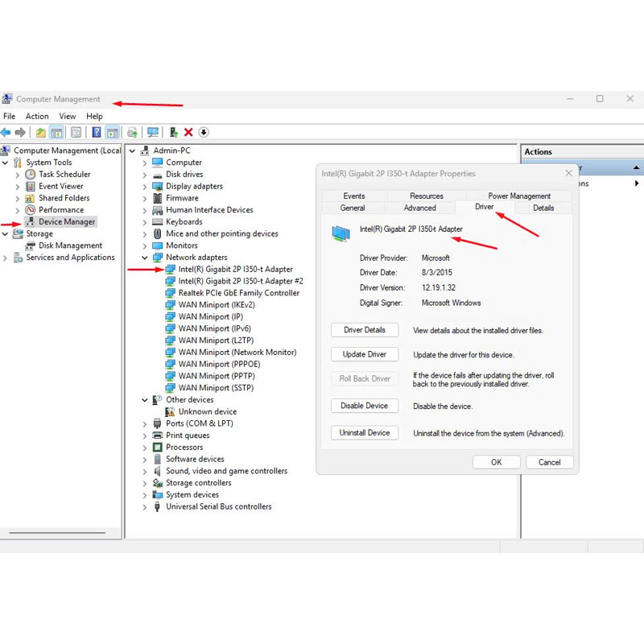644x644 pixels.
Task: Select Realtek PCIe GbE Family Controller
Action: pyautogui.click(x=238, y=293)
